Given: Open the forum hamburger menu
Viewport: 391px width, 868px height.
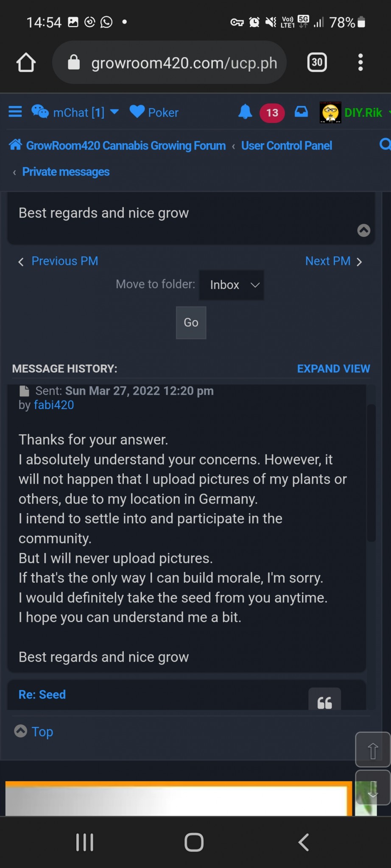Looking at the screenshot, I should point(15,112).
